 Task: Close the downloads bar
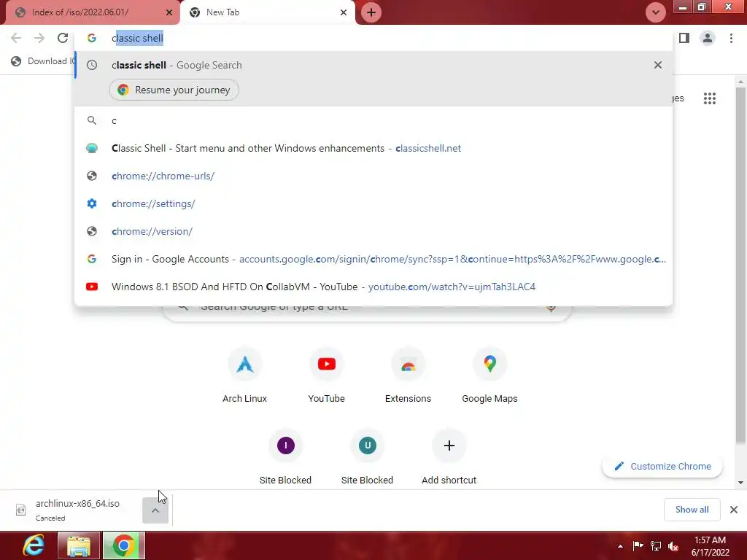click(x=734, y=510)
